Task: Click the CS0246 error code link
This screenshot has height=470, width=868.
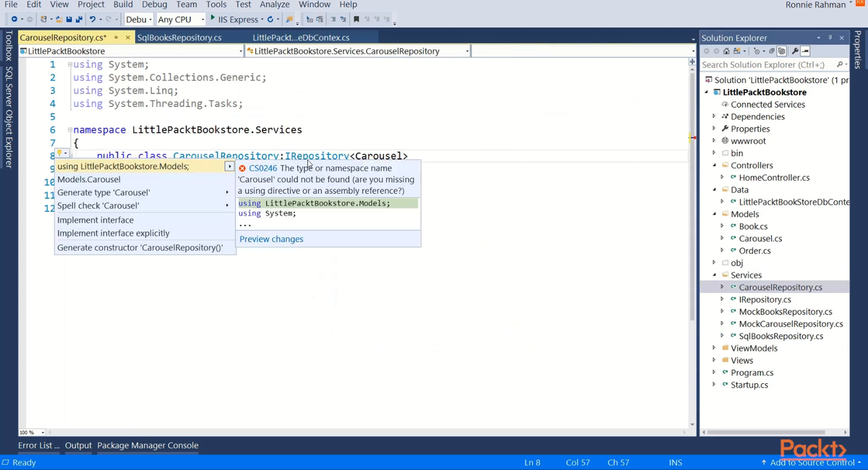Action: [x=263, y=168]
